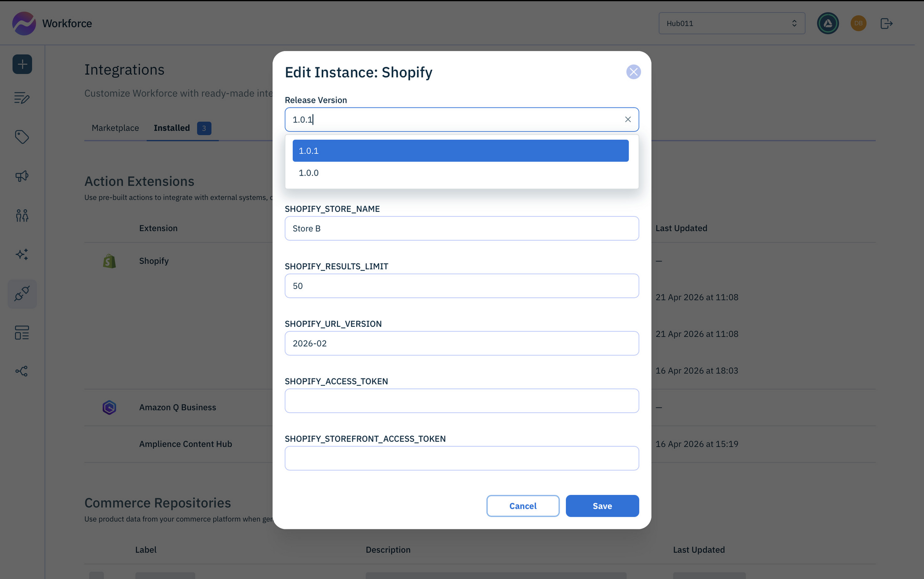Select the share network icon in sidebar

pyautogui.click(x=22, y=371)
